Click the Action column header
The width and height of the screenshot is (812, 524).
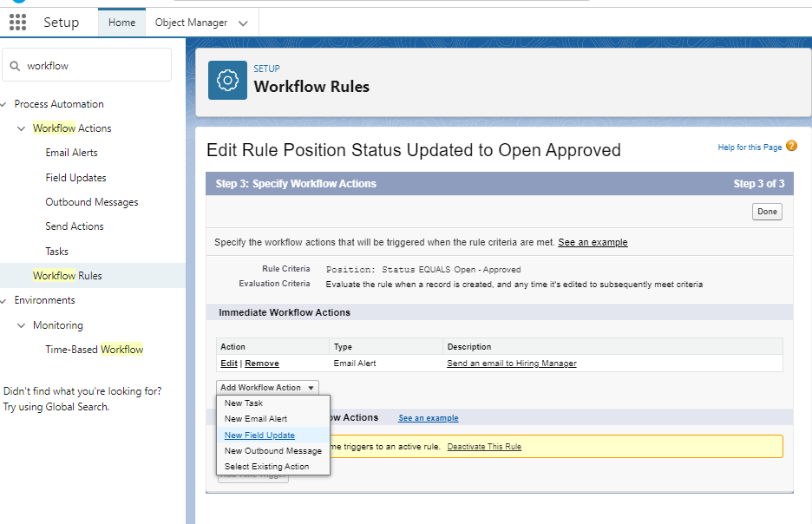(233, 347)
